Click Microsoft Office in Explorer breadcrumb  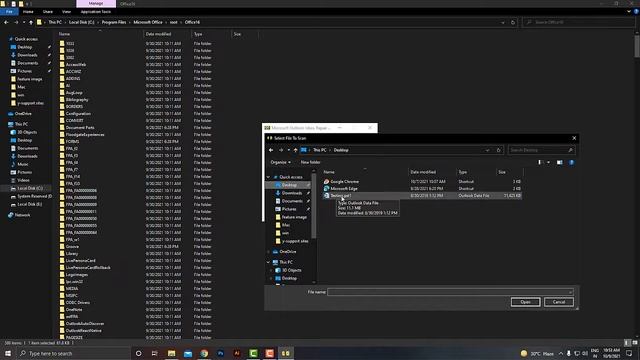148,22
